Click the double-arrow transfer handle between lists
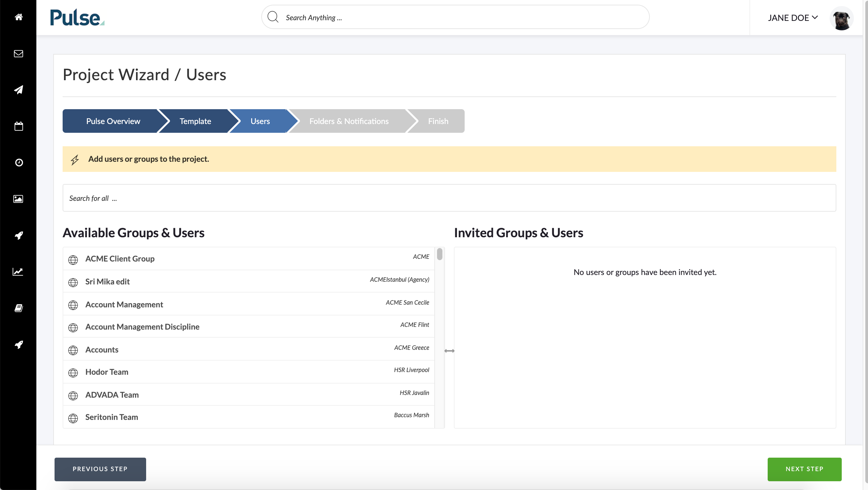The height and width of the screenshot is (490, 868). [449, 351]
